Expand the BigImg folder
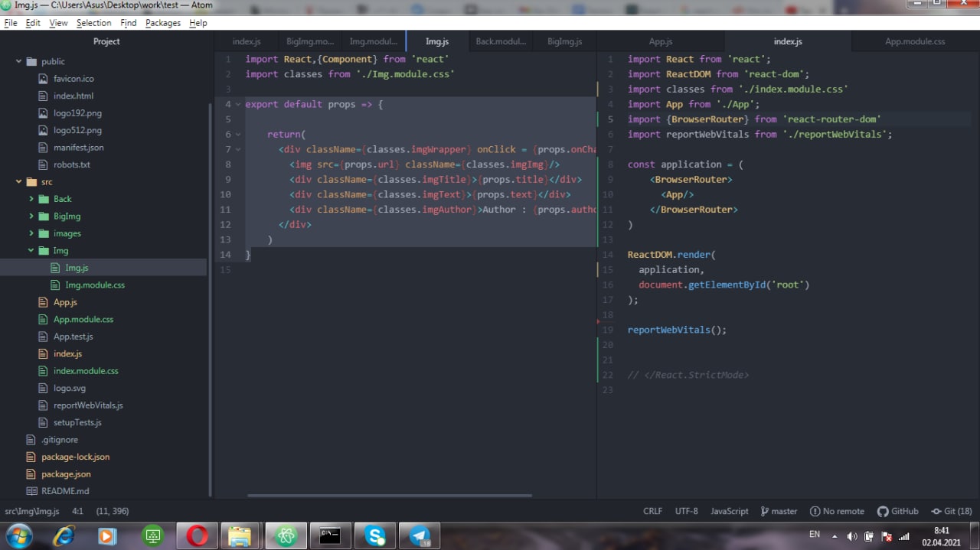 click(31, 216)
